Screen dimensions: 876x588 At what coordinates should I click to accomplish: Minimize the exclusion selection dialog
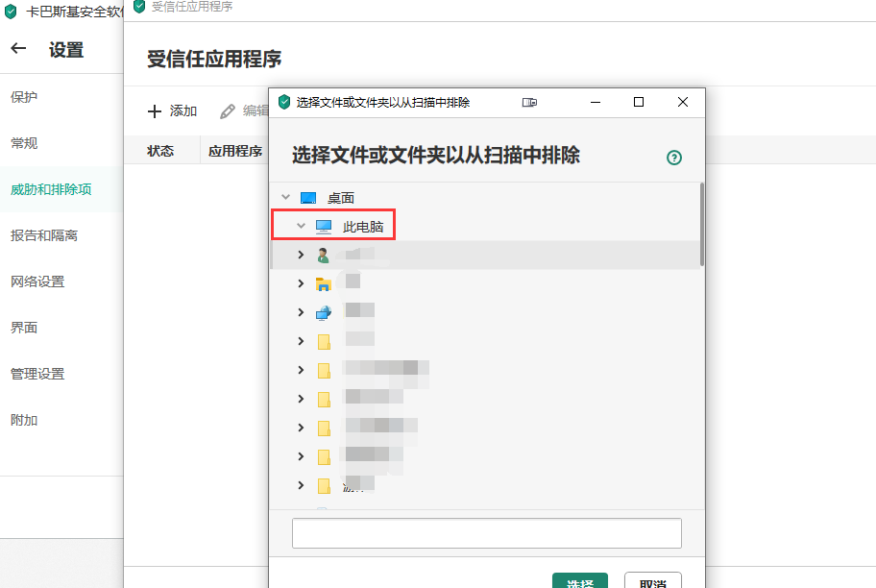point(596,102)
